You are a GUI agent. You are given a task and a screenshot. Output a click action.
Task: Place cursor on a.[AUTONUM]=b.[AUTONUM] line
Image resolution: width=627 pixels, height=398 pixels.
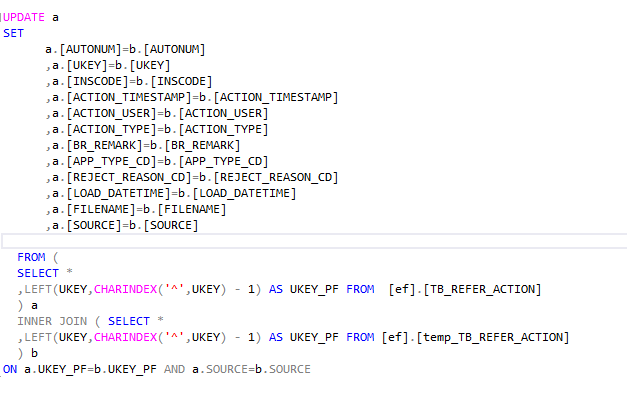125,49
